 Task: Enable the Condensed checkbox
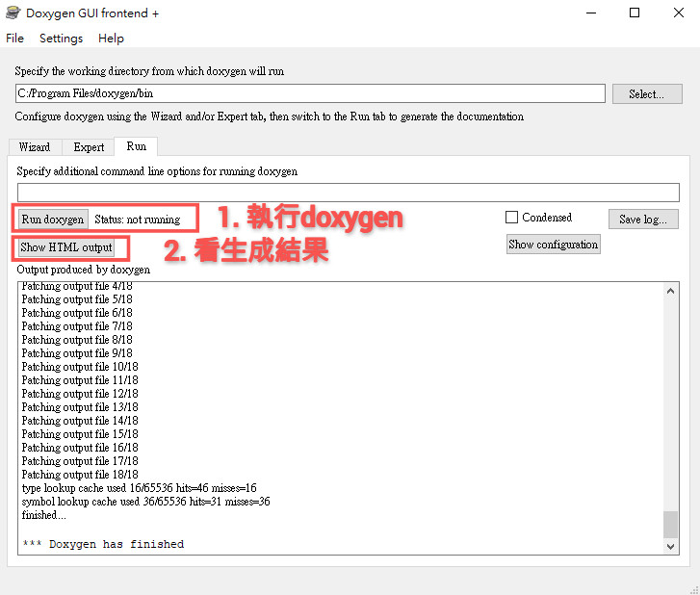(x=511, y=218)
